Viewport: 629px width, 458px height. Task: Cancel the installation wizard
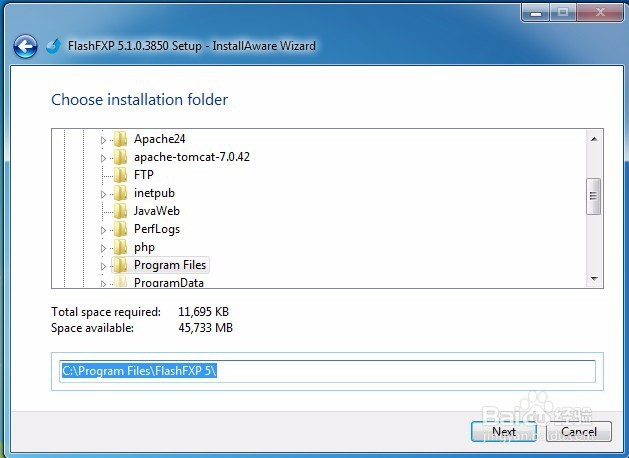(579, 432)
